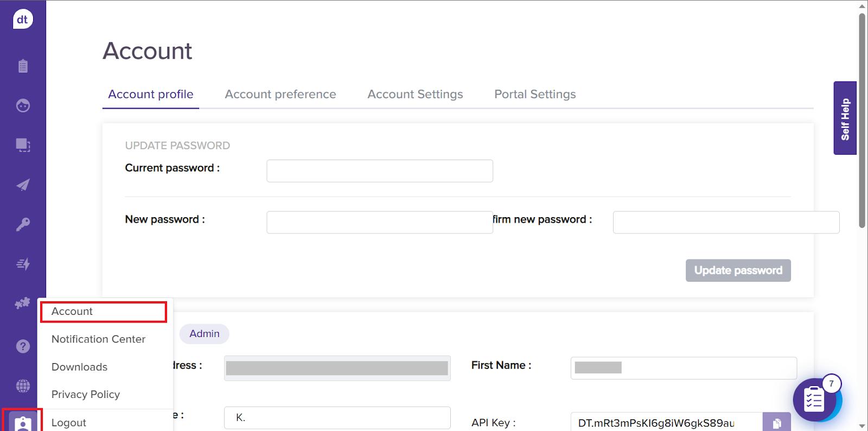Open the clipboard list icon in sidebar
Screen dimensions: 868x431
pyautogui.click(x=23, y=66)
